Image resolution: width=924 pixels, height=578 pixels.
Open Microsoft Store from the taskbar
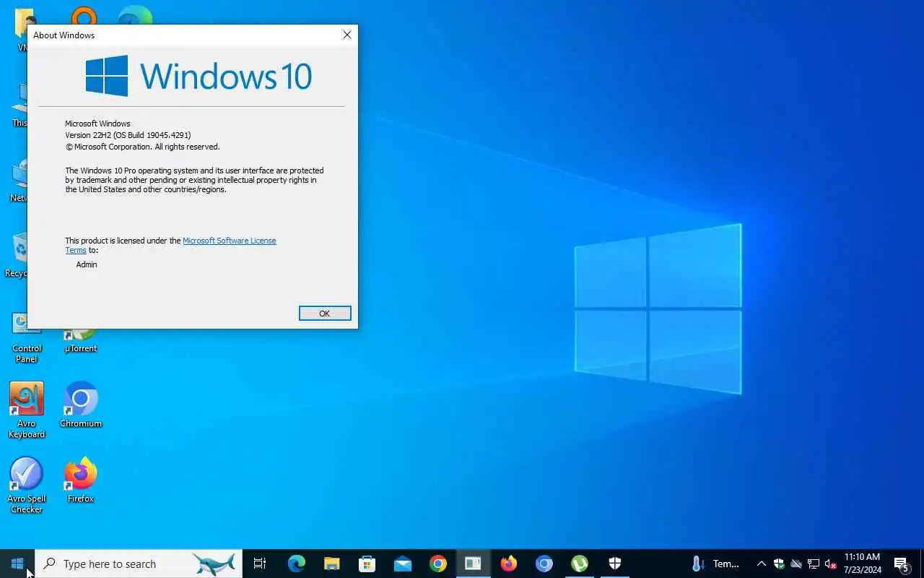pos(367,564)
